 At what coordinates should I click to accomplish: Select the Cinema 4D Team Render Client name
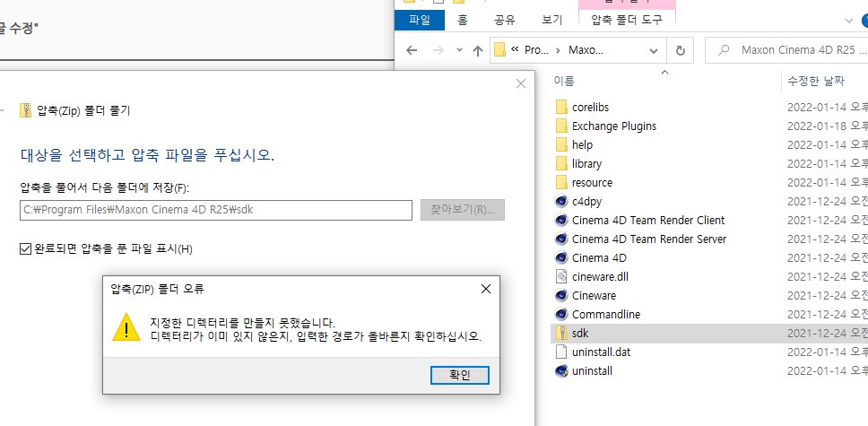(x=648, y=220)
